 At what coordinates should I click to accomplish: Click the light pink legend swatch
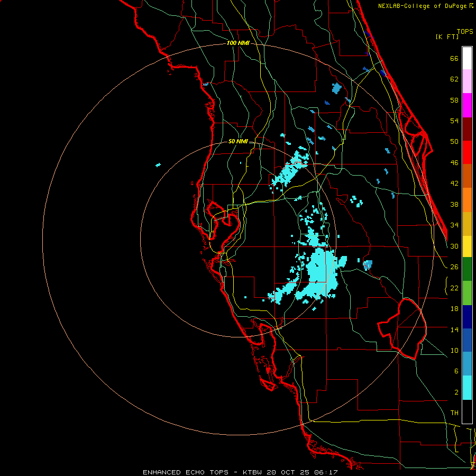pyautogui.click(x=467, y=81)
